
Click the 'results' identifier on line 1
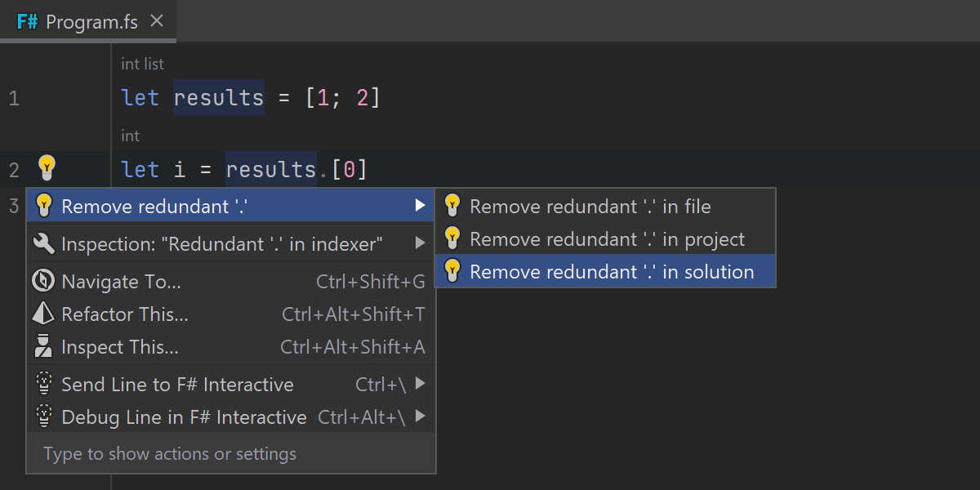tap(219, 98)
